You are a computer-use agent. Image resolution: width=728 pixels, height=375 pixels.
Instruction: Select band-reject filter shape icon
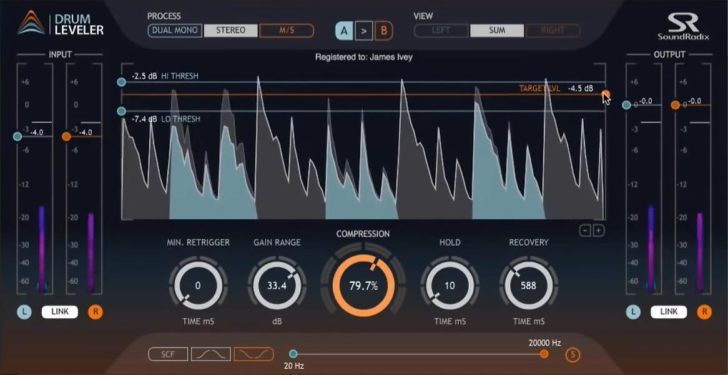(x=254, y=354)
